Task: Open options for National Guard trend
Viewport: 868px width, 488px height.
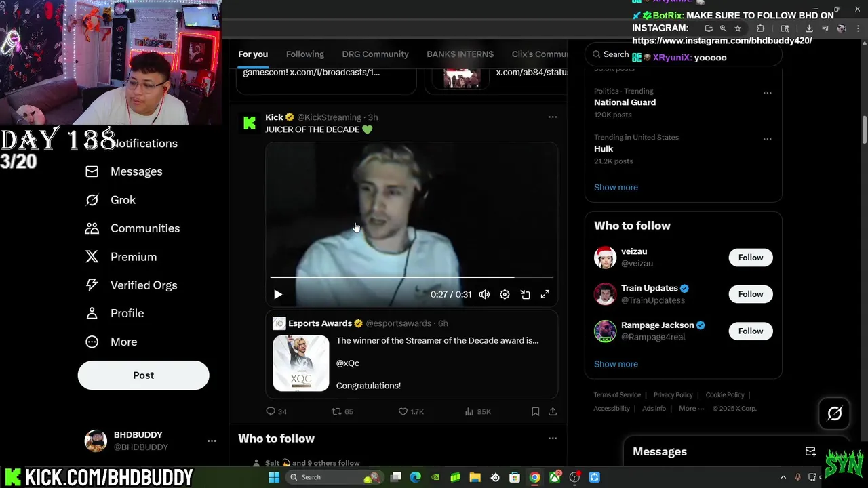Action: [767, 93]
